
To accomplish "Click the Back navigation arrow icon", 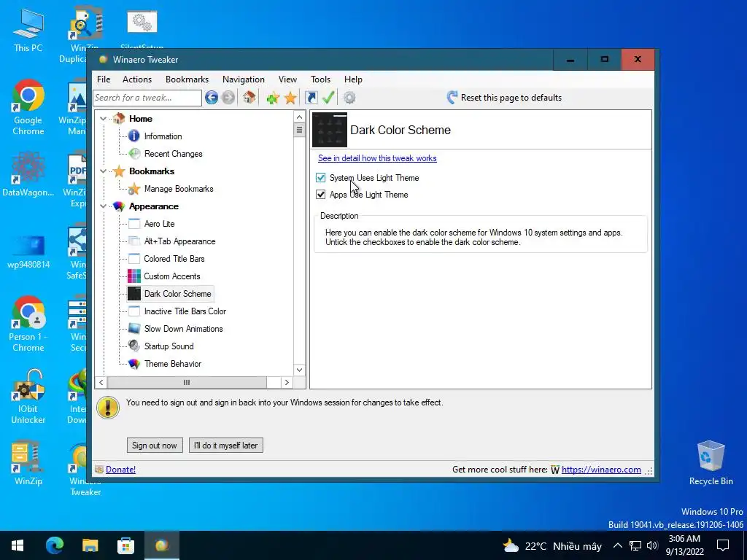I will point(212,98).
